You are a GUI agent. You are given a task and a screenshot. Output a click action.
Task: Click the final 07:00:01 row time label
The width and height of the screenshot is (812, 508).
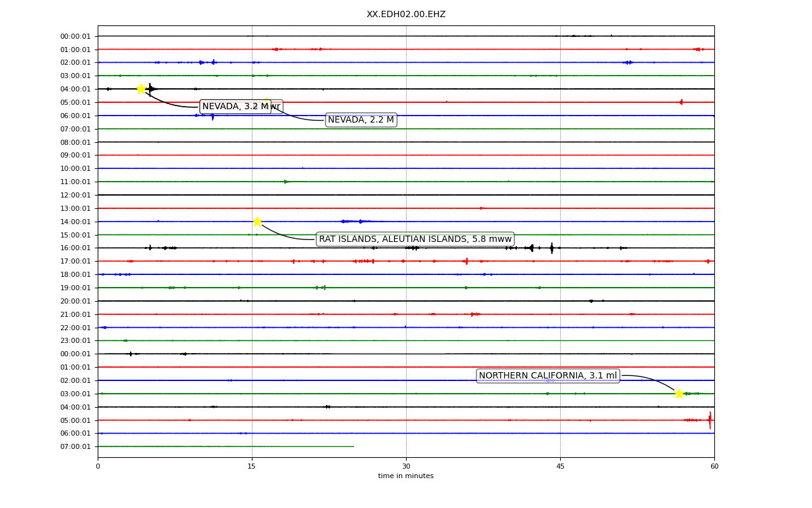coord(75,447)
